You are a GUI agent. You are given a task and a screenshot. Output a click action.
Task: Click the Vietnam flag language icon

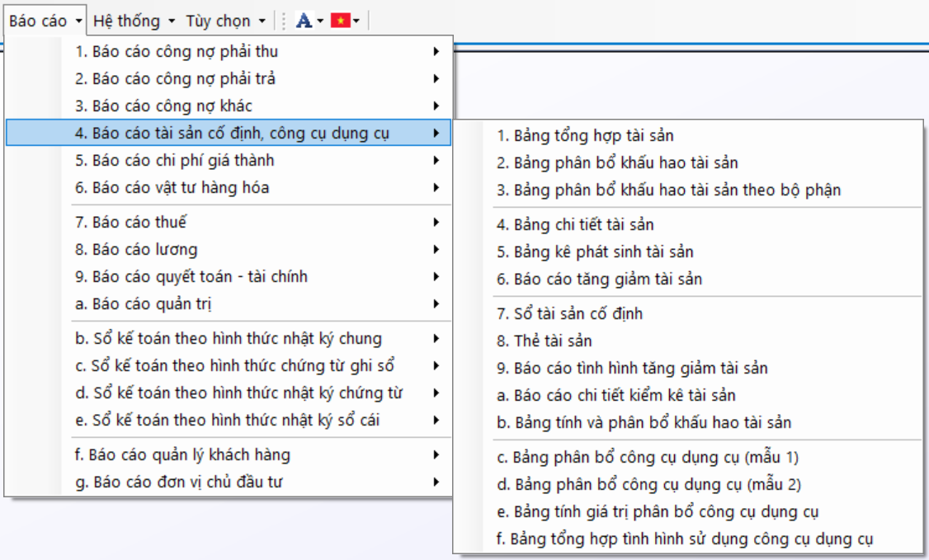point(340,21)
